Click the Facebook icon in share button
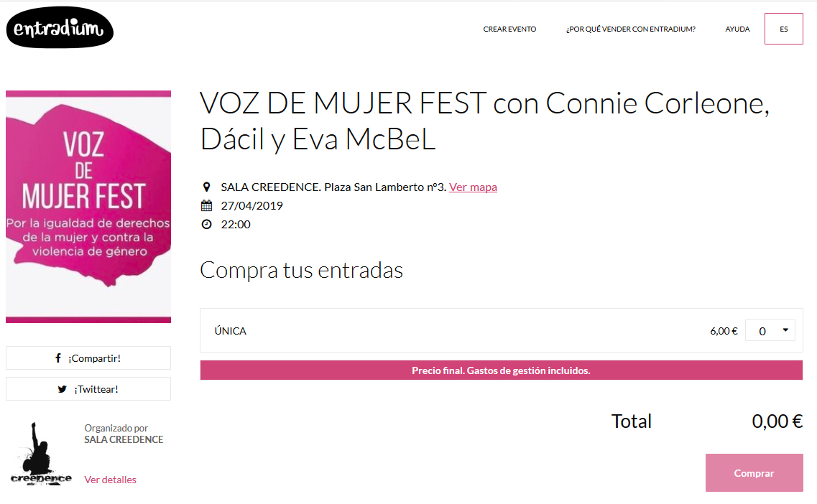Viewport: 817px width, 504px height. tap(58, 358)
